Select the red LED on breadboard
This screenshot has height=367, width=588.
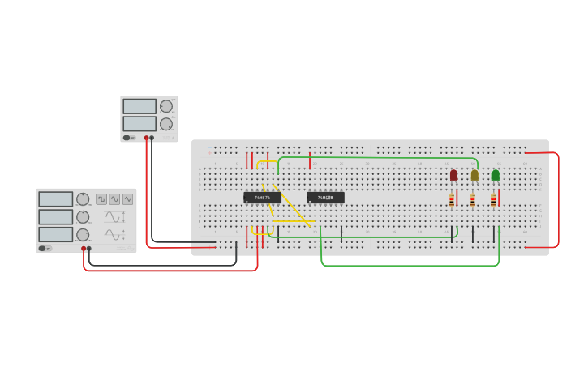(x=453, y=175)
